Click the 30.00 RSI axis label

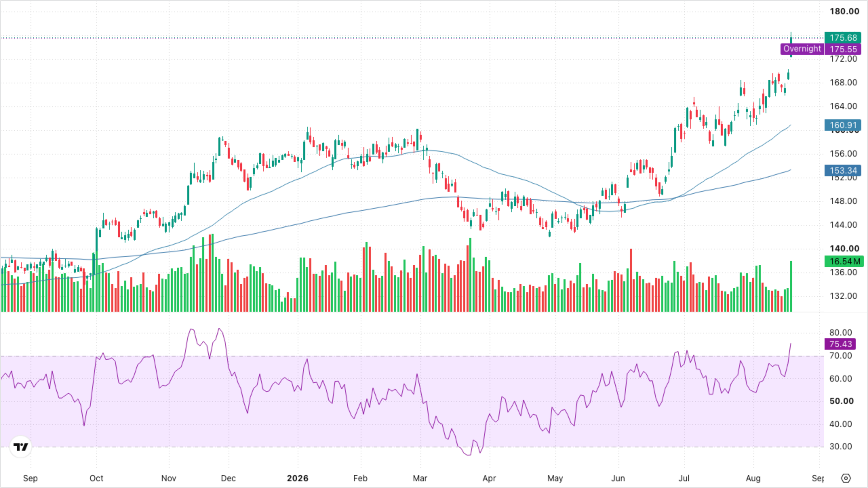[x=841, y=447]
